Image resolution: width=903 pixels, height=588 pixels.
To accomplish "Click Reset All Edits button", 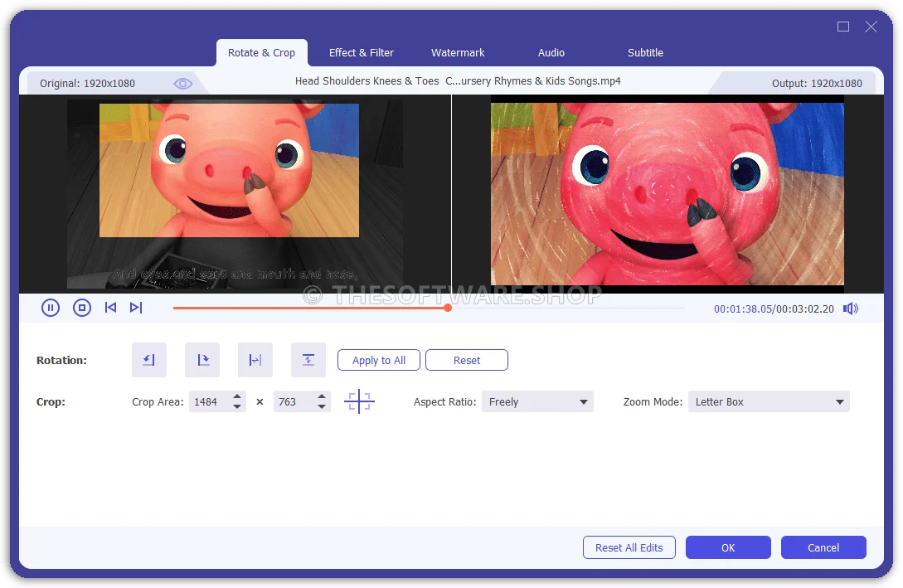I will coord(629,547).
